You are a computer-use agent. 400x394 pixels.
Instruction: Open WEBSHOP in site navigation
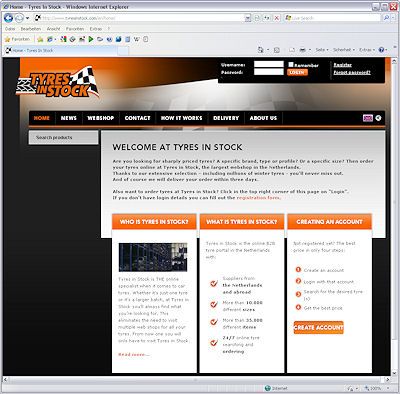tap(101, 118)
